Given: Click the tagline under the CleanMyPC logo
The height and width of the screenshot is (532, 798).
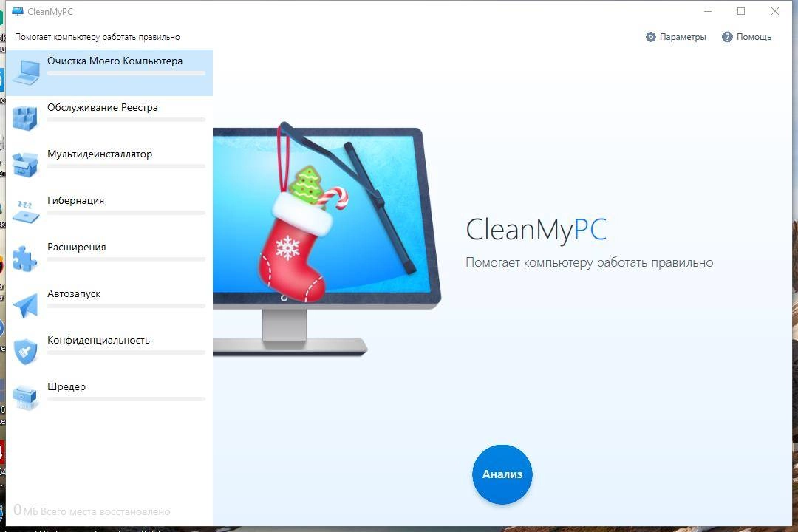Looking at the screenshot, I should coord(590,263).
